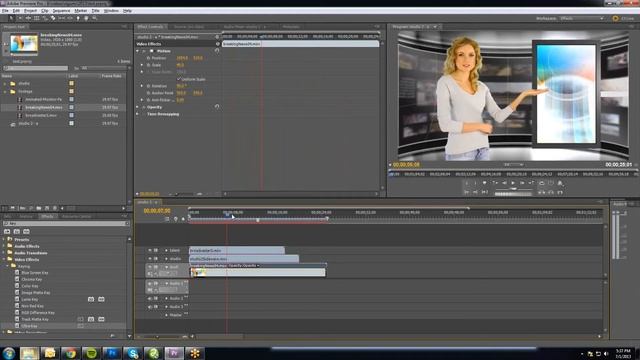Open the Help menu
Screen dimensions: 640x360
click(127, 11)
